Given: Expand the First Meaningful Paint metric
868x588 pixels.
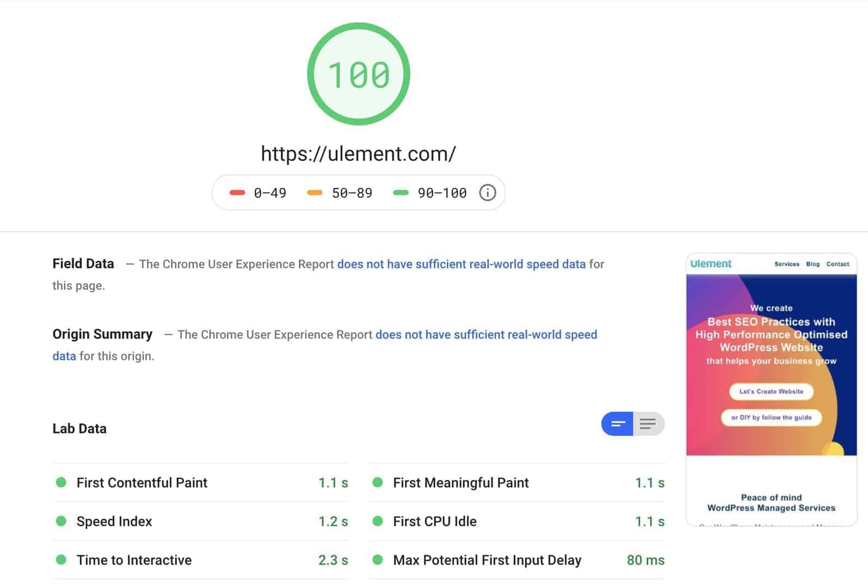Looking at the screenshot, I should pyautogui.click(x=517, y=482).
